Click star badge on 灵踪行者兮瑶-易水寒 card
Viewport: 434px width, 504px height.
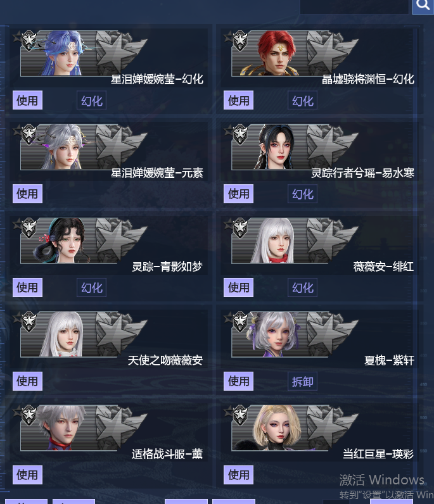click(x=240, y=134)
